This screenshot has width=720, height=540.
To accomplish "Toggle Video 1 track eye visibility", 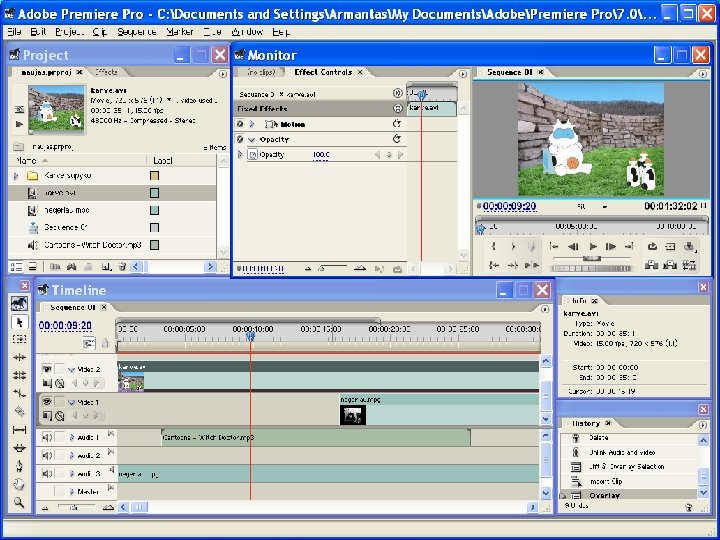I will pos(46,402).
